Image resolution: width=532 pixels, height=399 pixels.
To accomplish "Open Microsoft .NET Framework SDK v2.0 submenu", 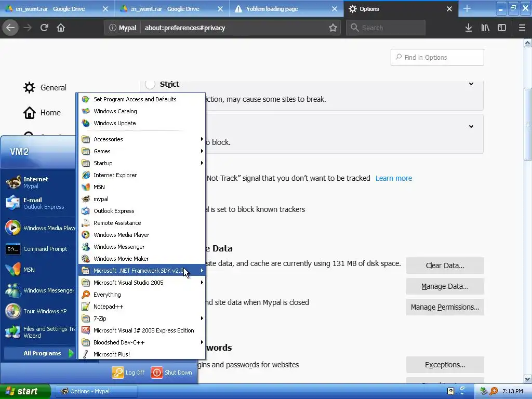I will point(142,271).
